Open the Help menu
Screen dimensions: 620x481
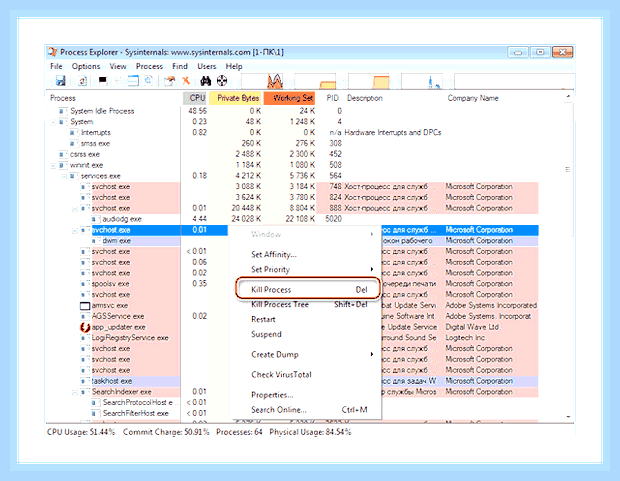point(234,66)
